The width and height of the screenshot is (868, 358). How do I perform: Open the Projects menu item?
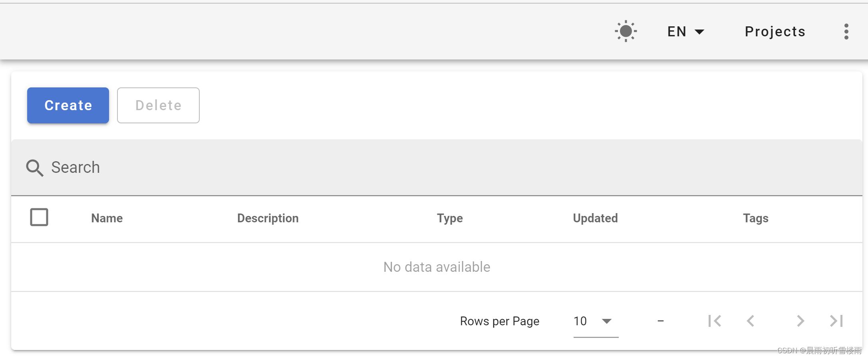pyautogui.click(x=775, y=32)
